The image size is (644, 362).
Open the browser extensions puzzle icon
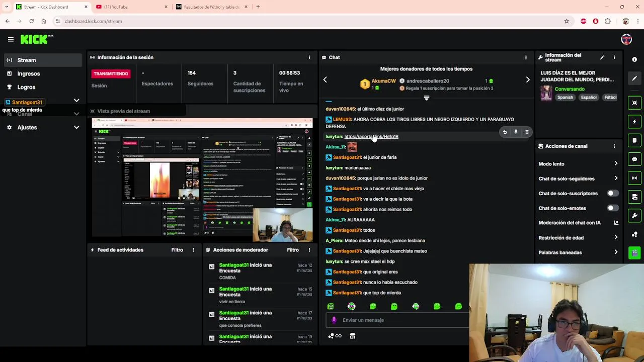pyautogui.click(x=608, y=21)
